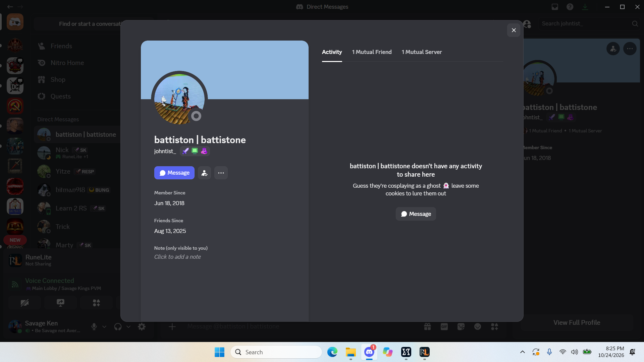
Task: Open the gift icon in message bar
Action: pos(427,326)
